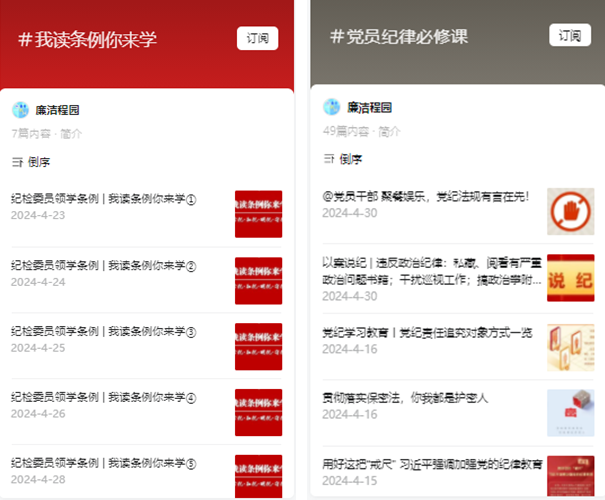Screen dimensions: 605x500
Task: Expand 简介 next to 49篇内容
Action: 386,131
